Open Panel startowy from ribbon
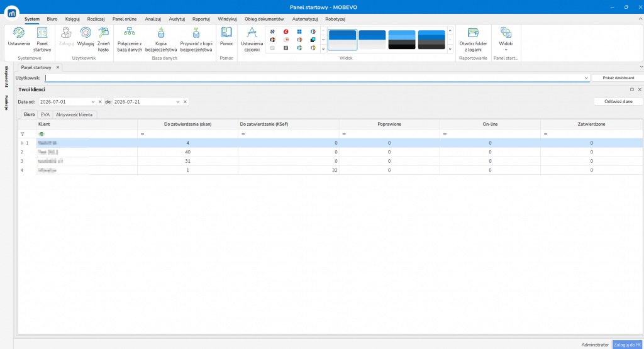The image size is (644, 349). 42,39
